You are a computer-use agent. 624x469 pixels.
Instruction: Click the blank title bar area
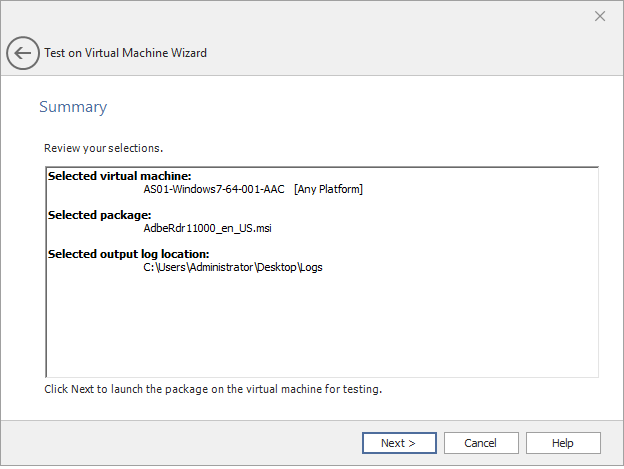[x=300, y=16]
